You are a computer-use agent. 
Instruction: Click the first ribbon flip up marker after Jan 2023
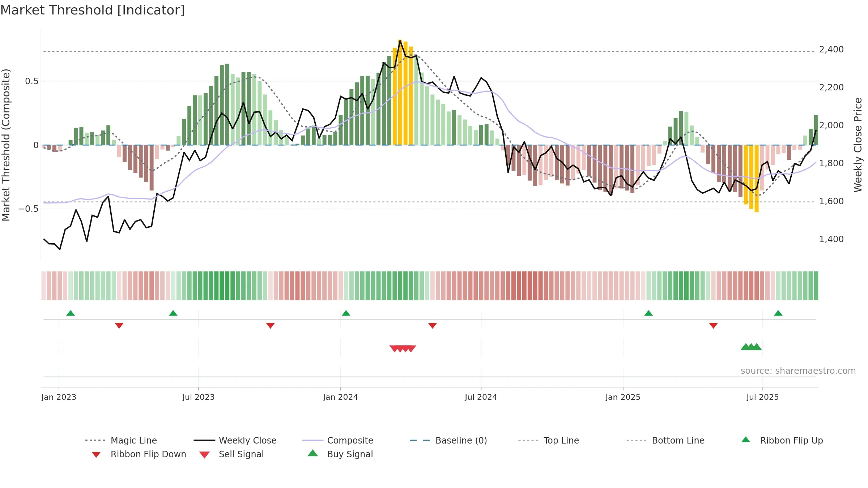click(71, 313)
